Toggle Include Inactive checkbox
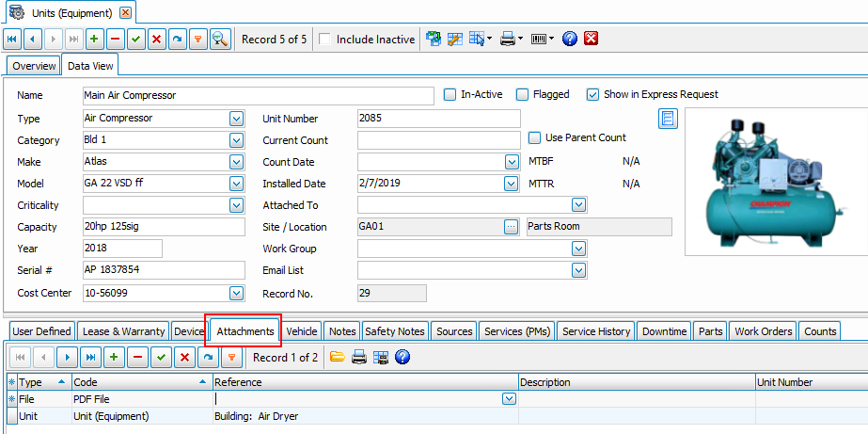The image size is (868, 434). click(325, 40)
